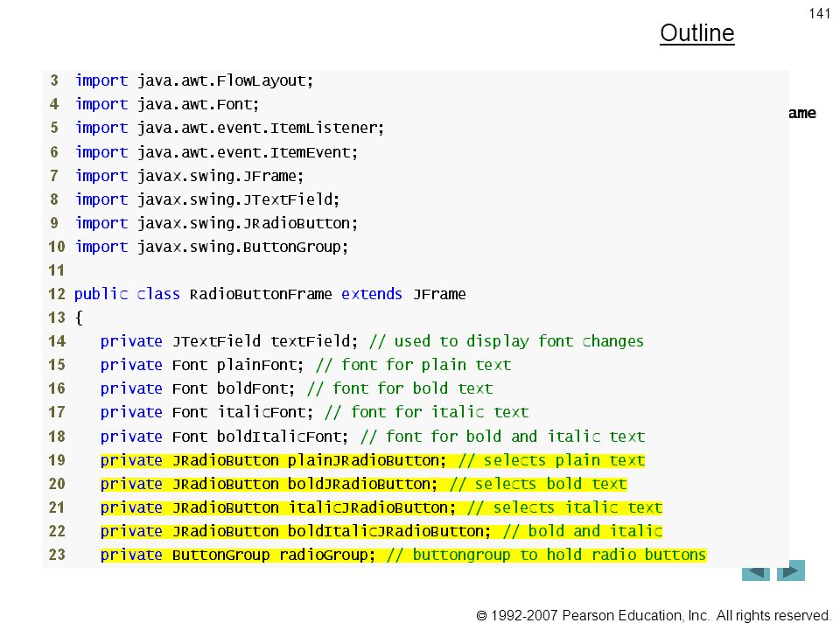Viewport: 840px width, 630px height.
Task: Go to the previous slide arrow
Action: [756, 573]
